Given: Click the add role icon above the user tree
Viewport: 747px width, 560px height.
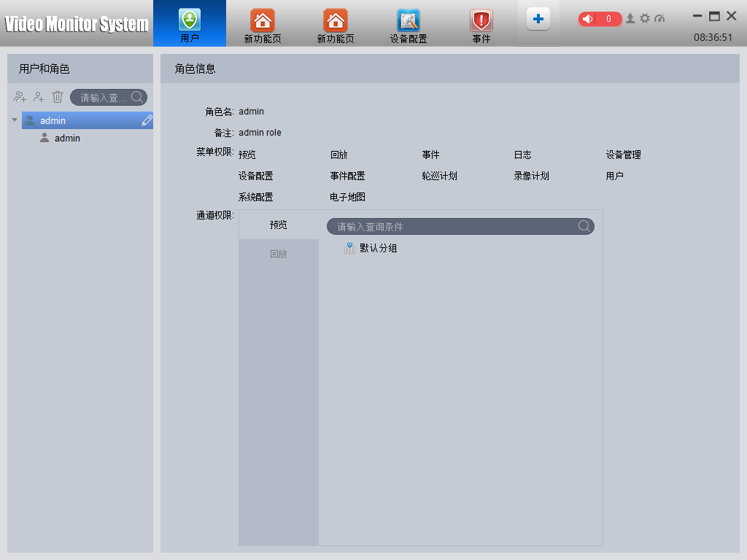Looking at the screenshot, I should tap(20, 96).
